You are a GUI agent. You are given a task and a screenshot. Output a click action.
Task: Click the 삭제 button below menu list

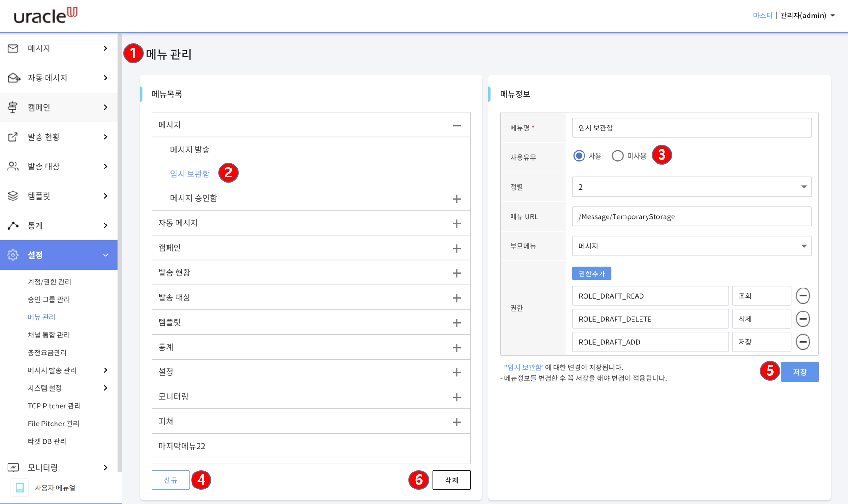[x=451, y=480]
